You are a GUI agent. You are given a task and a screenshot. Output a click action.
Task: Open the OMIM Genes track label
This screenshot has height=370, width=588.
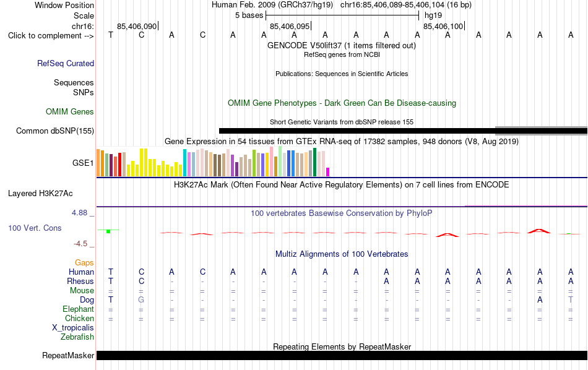(x=69, y=112)
